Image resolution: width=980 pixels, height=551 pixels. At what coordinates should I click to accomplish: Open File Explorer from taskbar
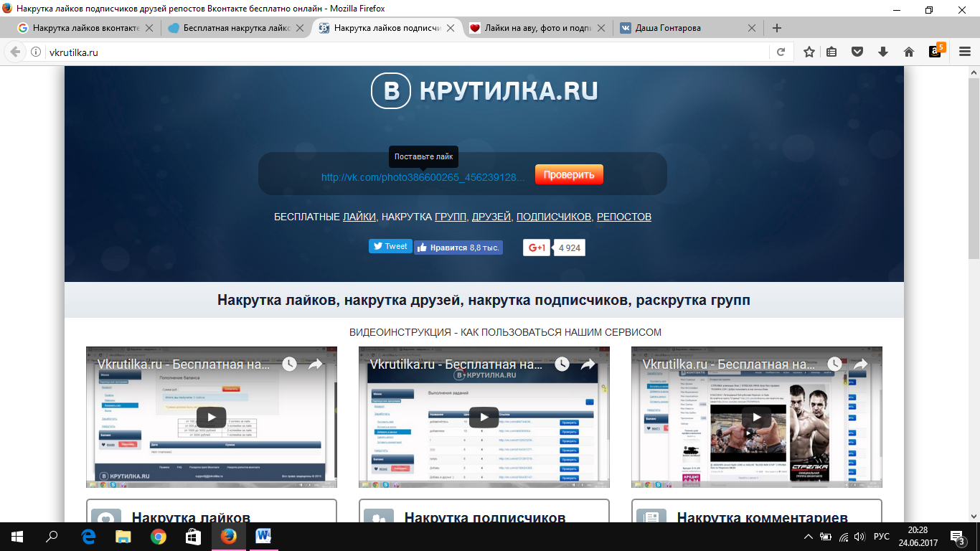[x=123, y=537]
